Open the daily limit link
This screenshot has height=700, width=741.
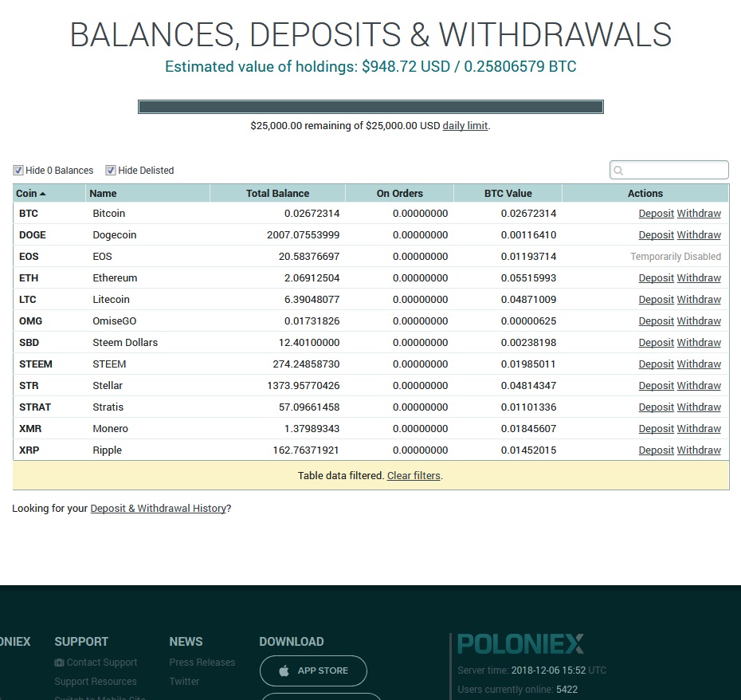pyautogui.click(x=465, y=126)
